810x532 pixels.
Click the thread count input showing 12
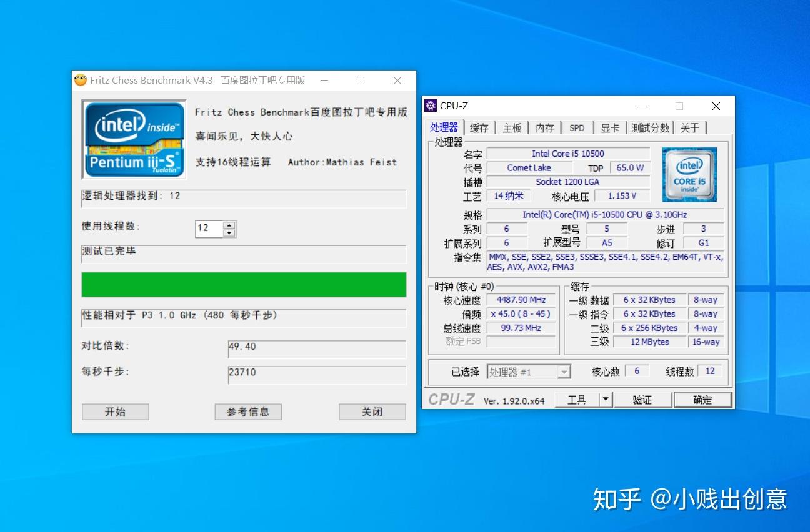[209, 229]
